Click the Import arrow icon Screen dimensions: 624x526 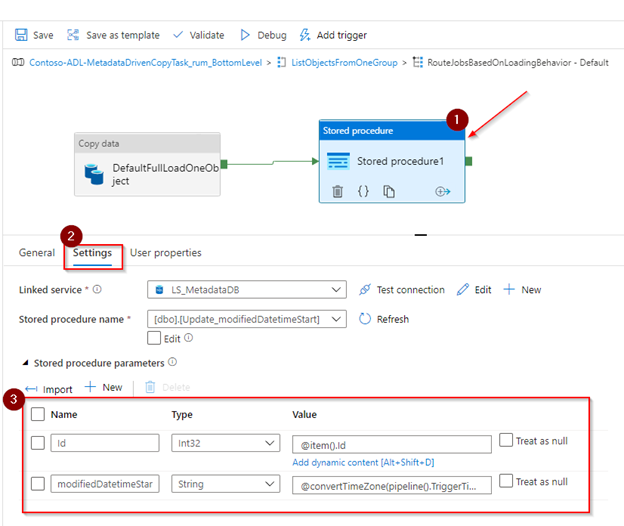pos(31,389)
